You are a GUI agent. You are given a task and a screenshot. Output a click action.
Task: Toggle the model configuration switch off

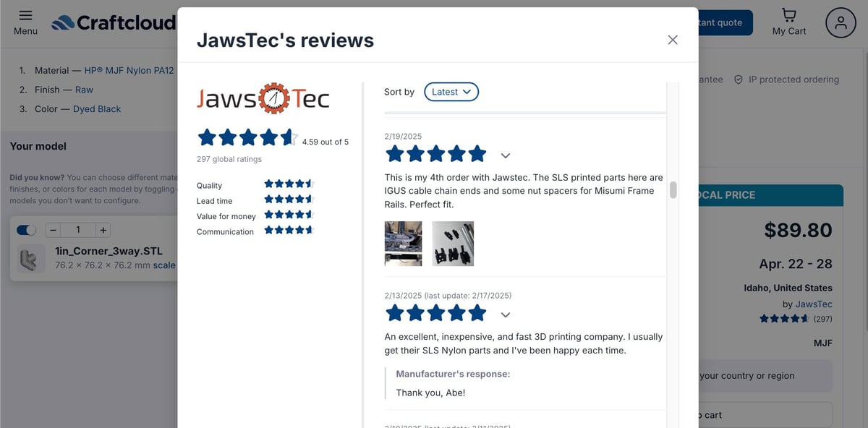coord(27,230)
